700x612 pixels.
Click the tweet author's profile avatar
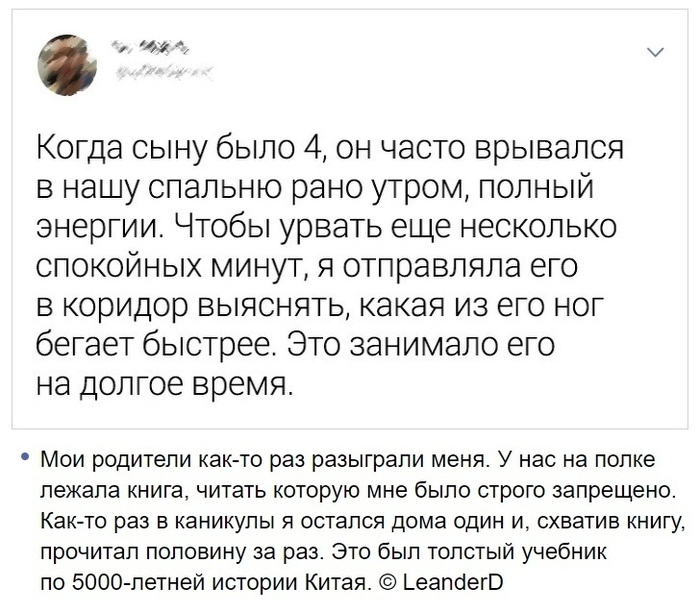point(68,64)
